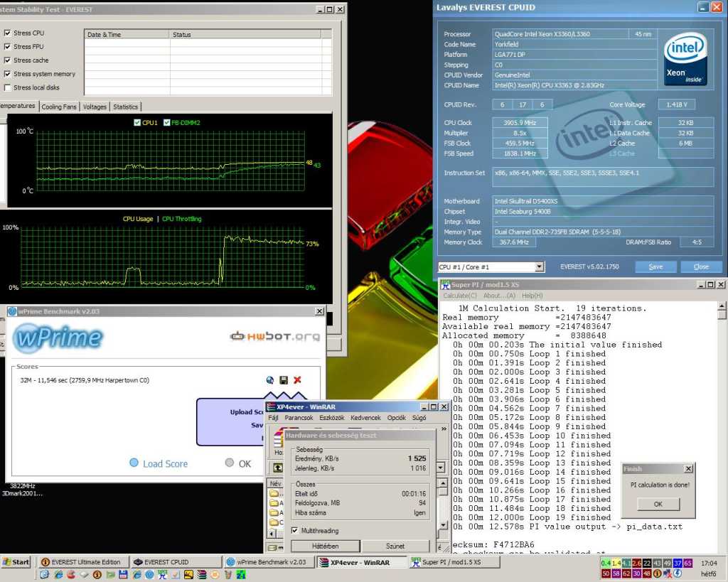Click the green 0.4 tray sensor icon
The width and height of the screenshot is (728, 582).
pos(606,563)
